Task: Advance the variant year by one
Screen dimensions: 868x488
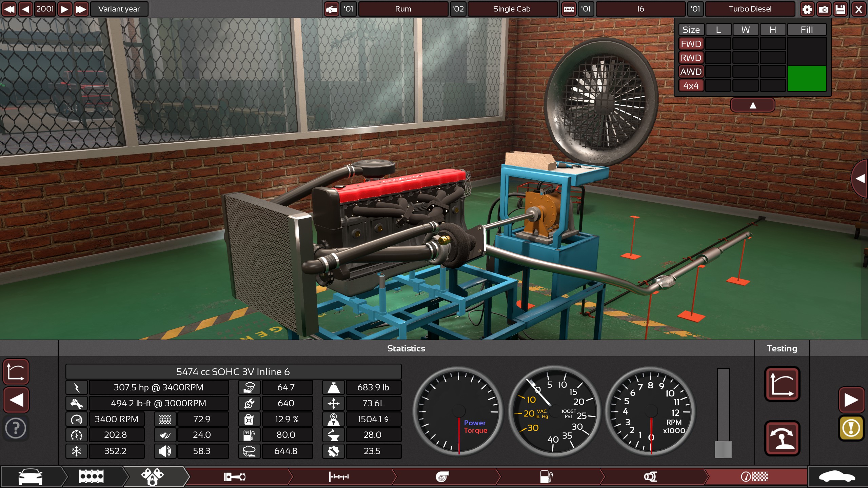Action: click(64, 9)
